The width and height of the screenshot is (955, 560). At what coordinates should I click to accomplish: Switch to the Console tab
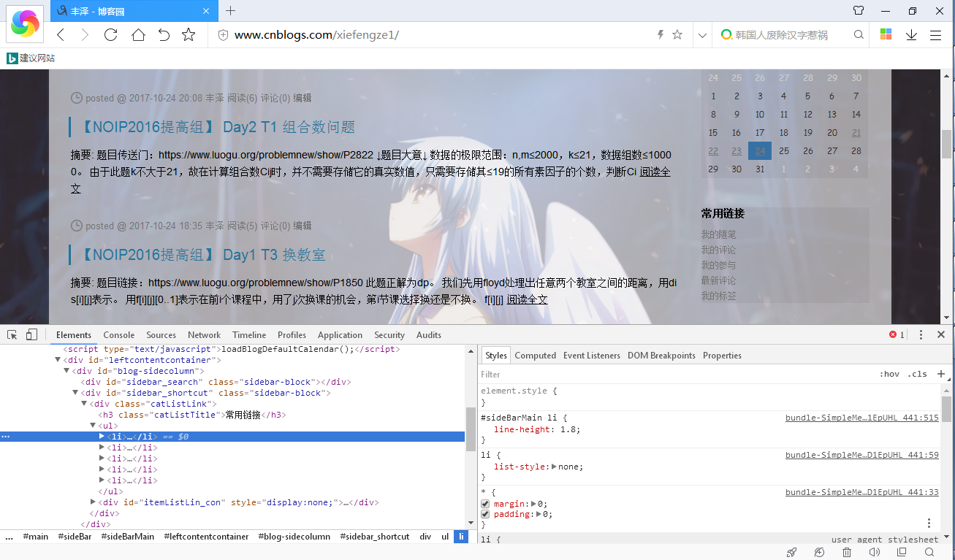pos(118,335)
